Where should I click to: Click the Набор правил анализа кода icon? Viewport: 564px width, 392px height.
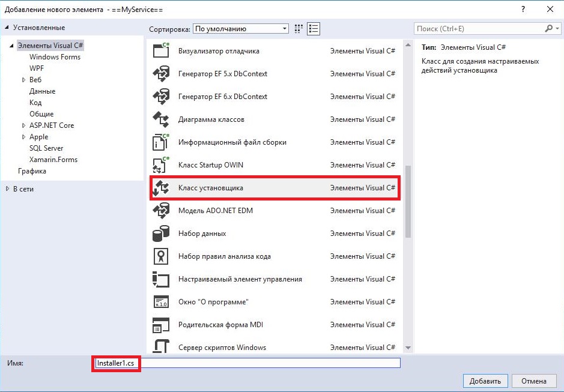[161, 256]
